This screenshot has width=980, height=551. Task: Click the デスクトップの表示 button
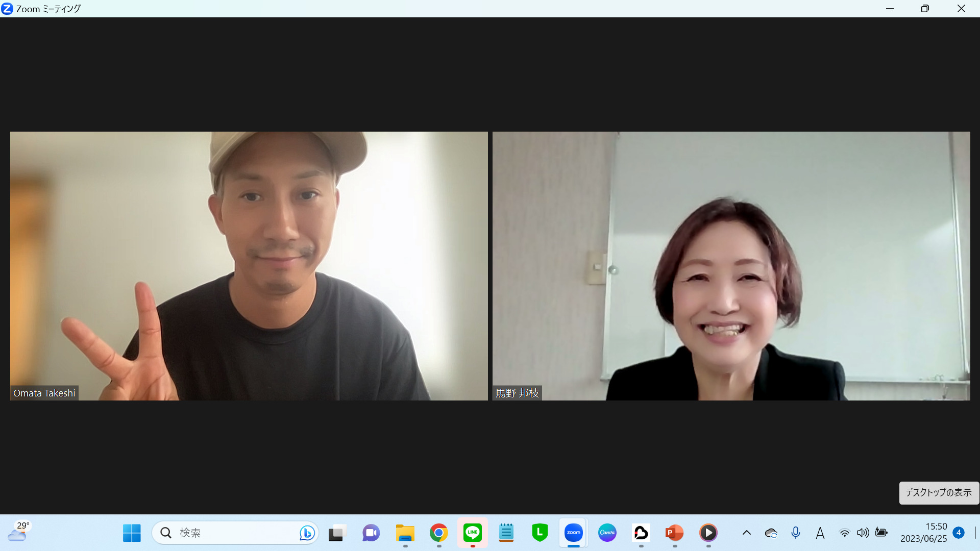(x=939, y=492)
